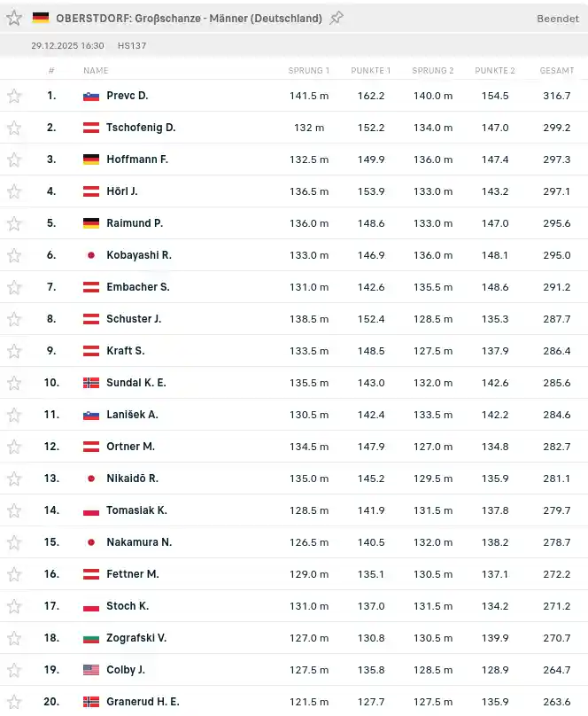Click the Norwegian flag next to Sundal K. E.
Viewport: 588px width, 716px height.
click(91, 383)
